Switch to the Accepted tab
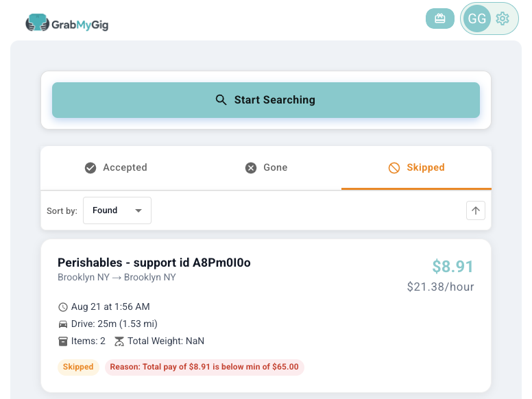This screenshot has height=399, width=532. (116, 167)
